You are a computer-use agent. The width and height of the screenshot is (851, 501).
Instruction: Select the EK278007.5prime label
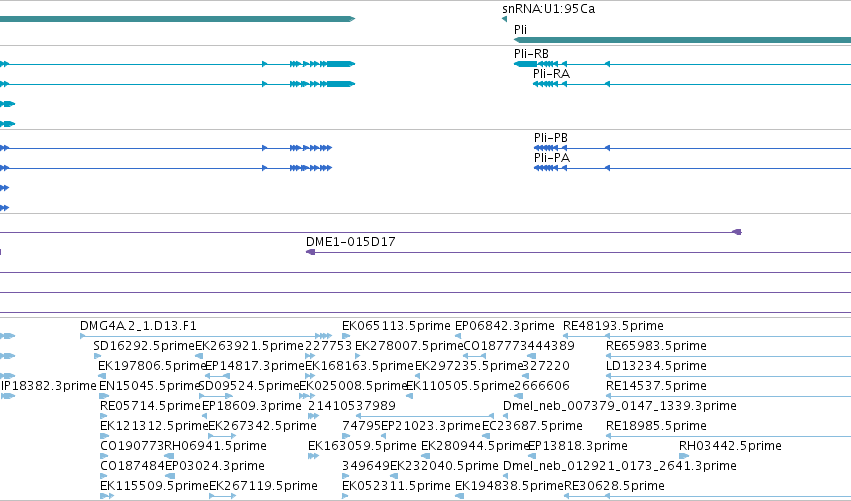[x=409, y=346]
